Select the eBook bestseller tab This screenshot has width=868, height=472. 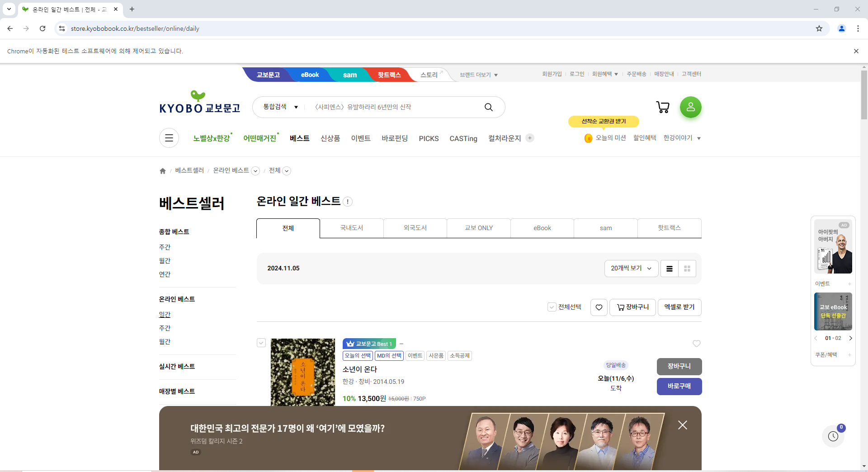tap(542, 228)
